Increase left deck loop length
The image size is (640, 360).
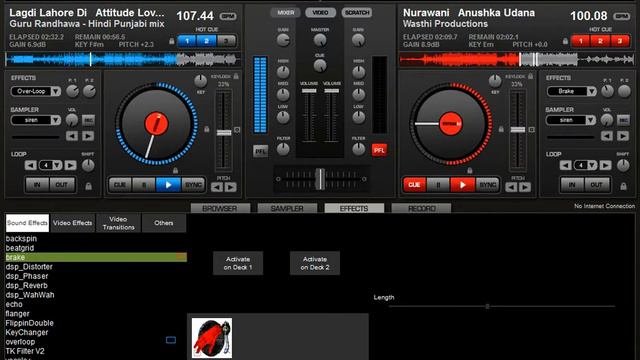[70, 165]
